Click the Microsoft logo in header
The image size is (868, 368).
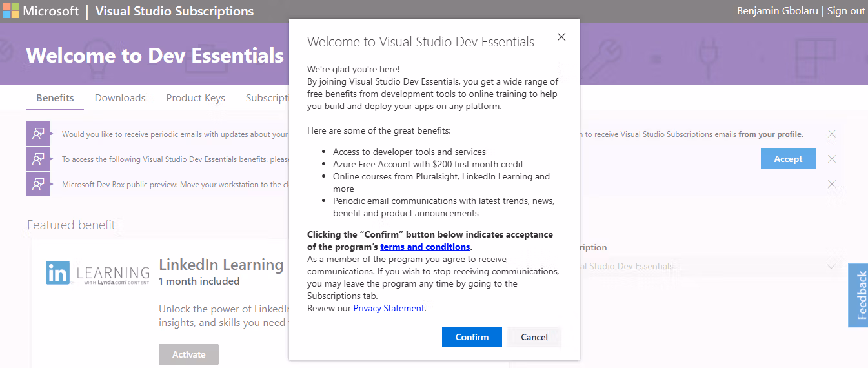(11, 11)
